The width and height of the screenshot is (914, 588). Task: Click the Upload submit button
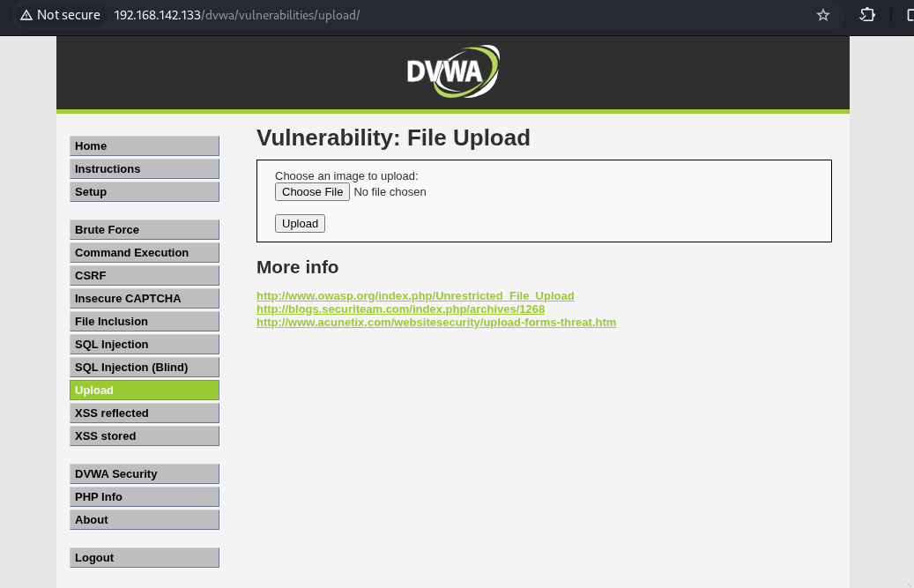[301, 224]
